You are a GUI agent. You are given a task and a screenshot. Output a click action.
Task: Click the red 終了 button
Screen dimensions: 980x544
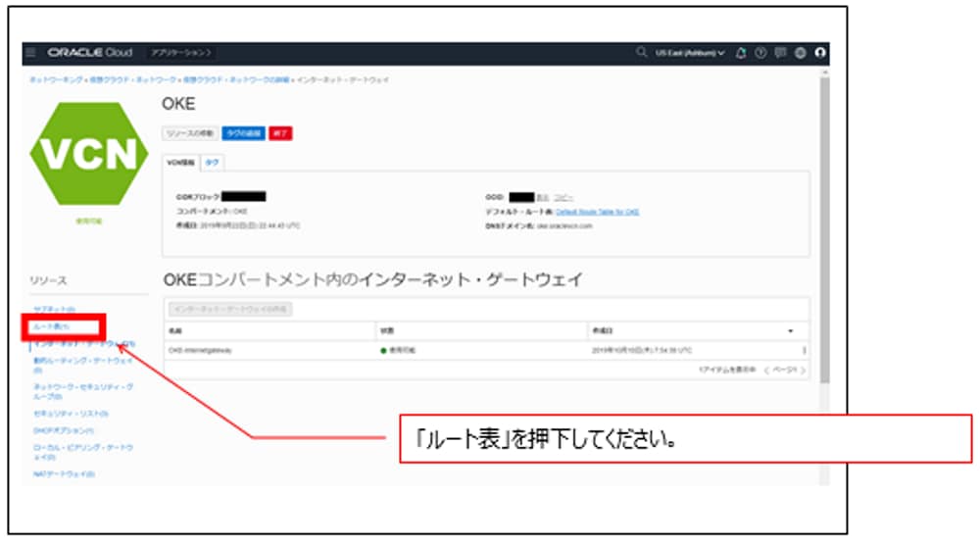[x=280, y=133]
